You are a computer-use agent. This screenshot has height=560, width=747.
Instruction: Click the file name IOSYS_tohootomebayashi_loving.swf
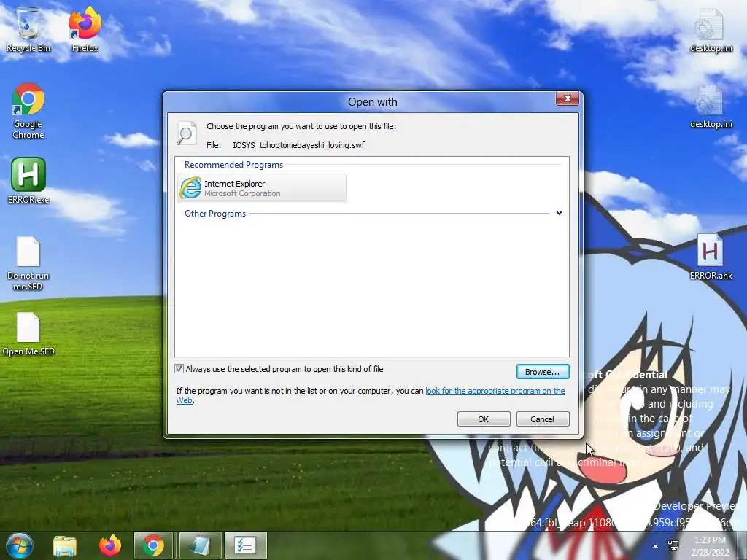coord(298,145)
